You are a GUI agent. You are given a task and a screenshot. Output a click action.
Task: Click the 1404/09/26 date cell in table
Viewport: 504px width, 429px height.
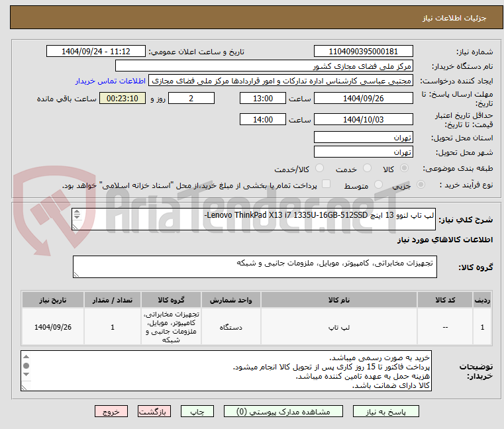pyautogui.click(x=53, y=327)
